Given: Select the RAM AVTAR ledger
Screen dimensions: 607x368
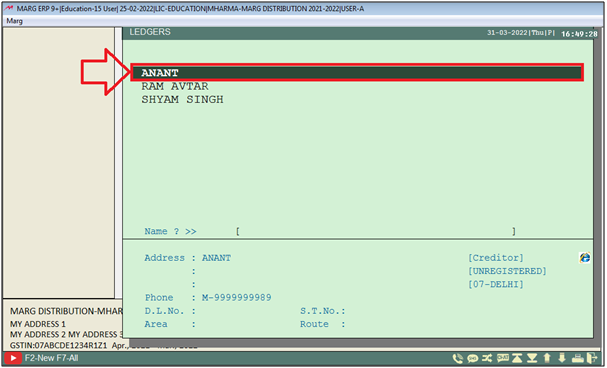Looking at the screenshot, I should (x=175, y=86).
